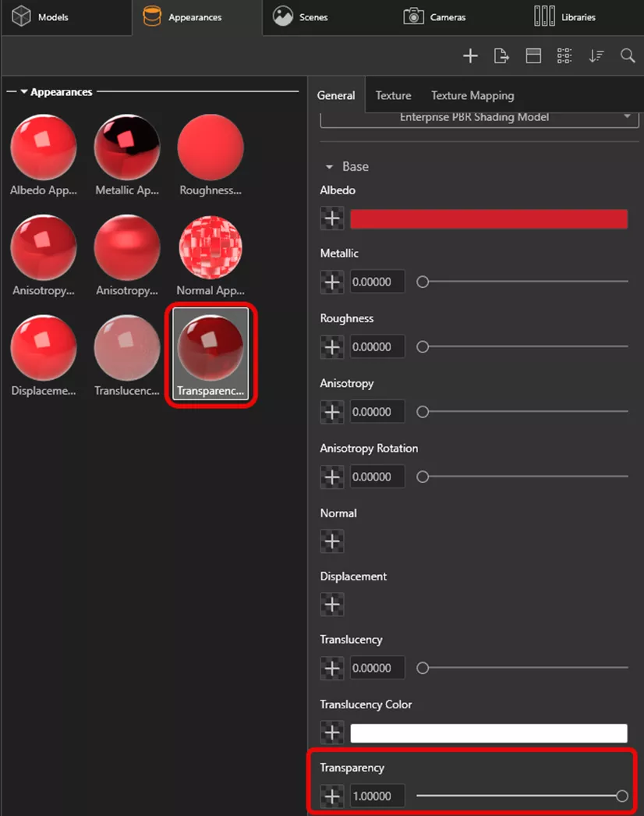The image size is (644, 816).
Task: Switch to the Texture Mapping tab
Action: coord(472,95)
